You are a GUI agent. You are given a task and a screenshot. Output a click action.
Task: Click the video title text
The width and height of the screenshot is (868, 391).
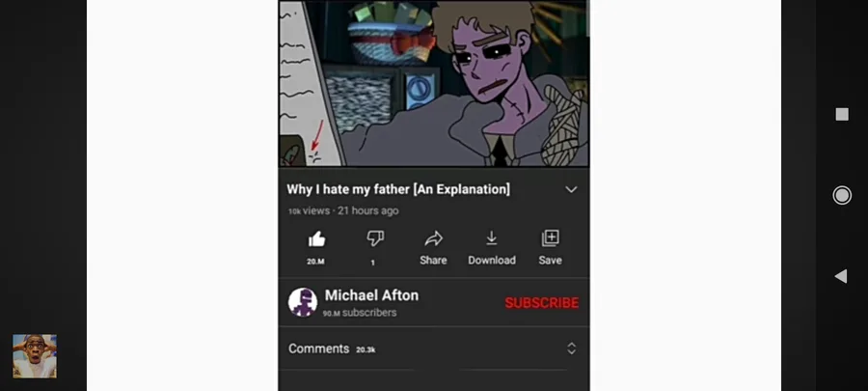[x=398, y=189]
